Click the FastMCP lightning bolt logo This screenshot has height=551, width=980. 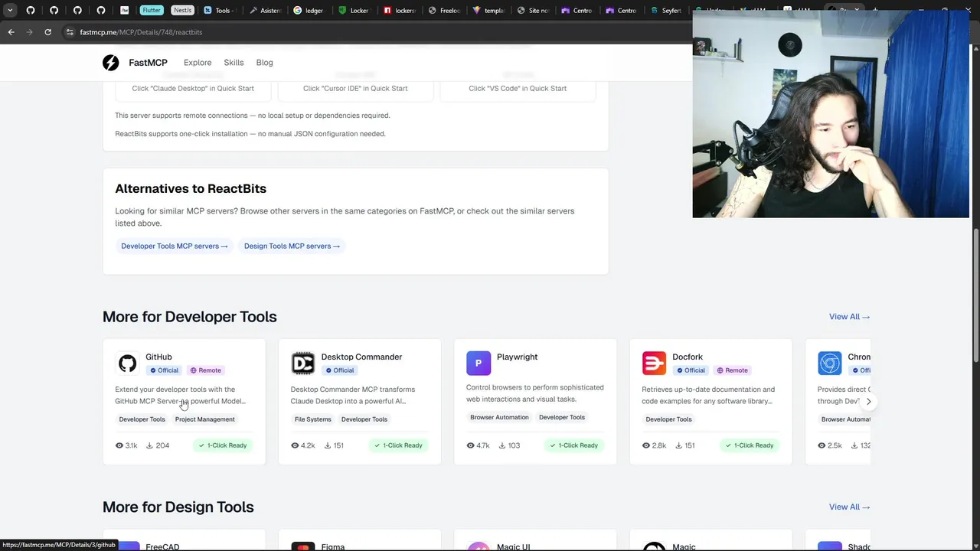[x=111, y=63]
